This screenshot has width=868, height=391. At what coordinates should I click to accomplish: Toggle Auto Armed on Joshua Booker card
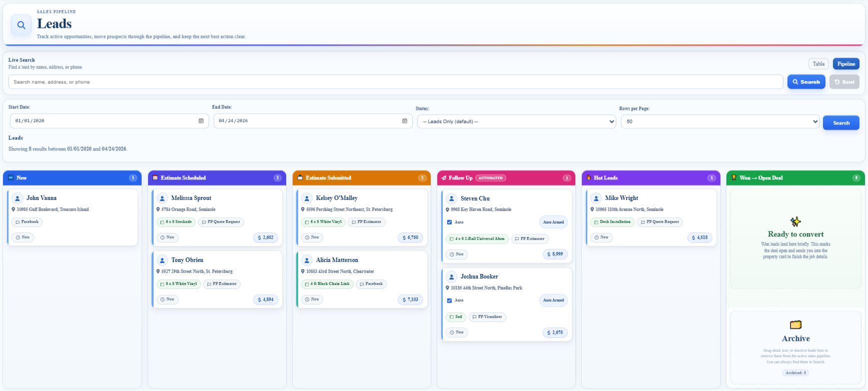553,300
